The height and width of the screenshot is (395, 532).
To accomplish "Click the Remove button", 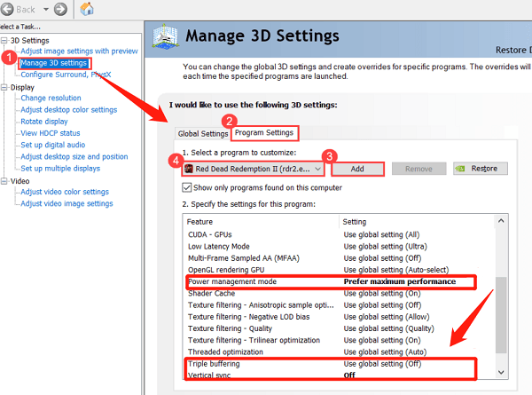I will coord(419,169).
